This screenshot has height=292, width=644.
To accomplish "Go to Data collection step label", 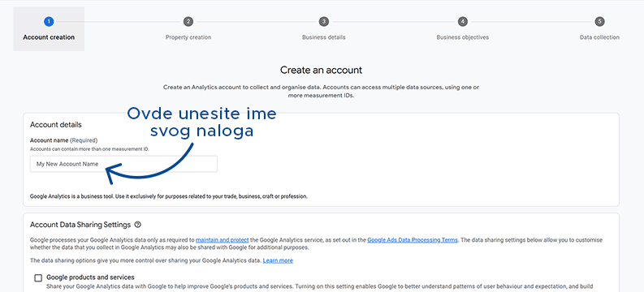I will [x=599, y=37].
